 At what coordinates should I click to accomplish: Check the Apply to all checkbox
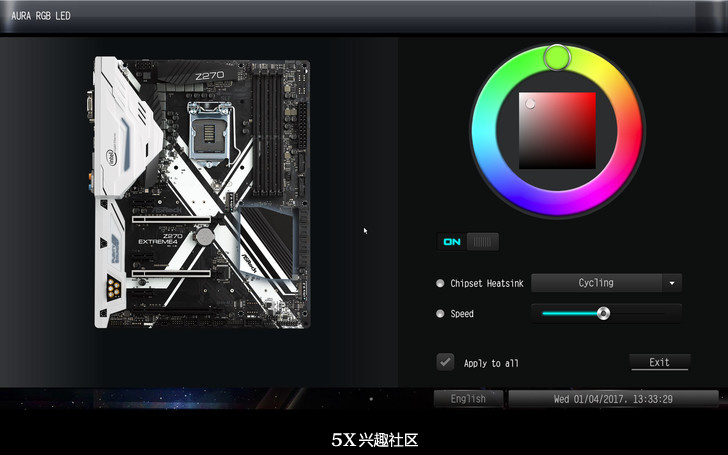445,362
